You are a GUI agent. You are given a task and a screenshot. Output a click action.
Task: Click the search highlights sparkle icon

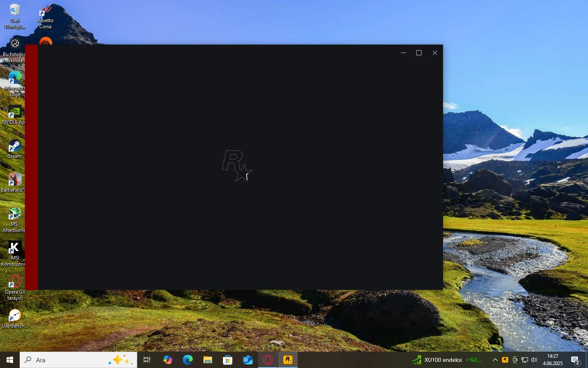coord(120,360)
